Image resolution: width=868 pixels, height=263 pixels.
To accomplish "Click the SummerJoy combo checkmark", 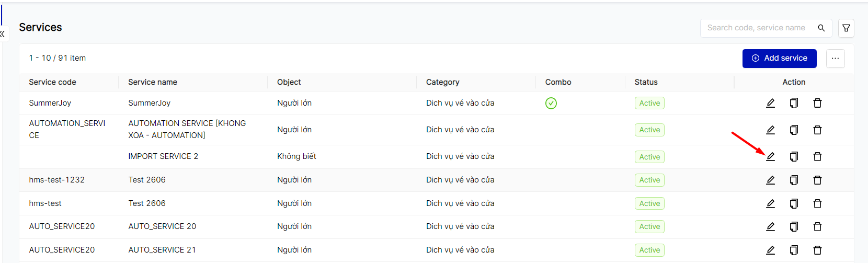I will click(551, 103).
